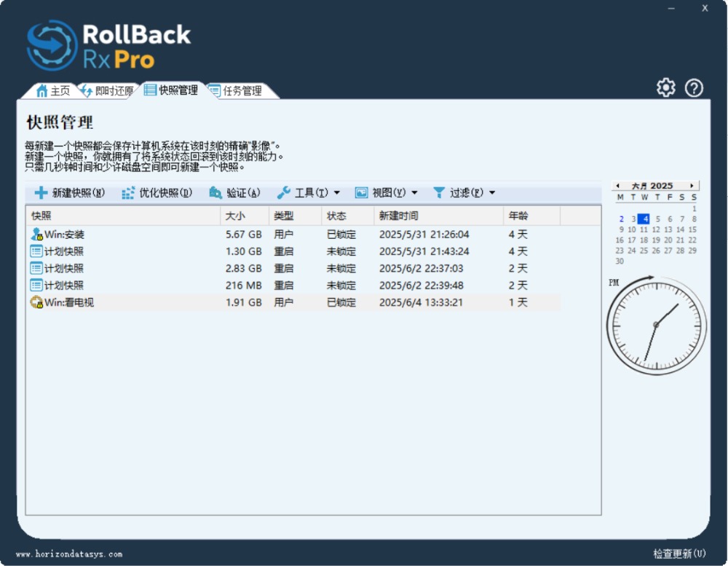Click the help question mark icon
This screenshot has height=566, width=728.
[x=694, y=88]
